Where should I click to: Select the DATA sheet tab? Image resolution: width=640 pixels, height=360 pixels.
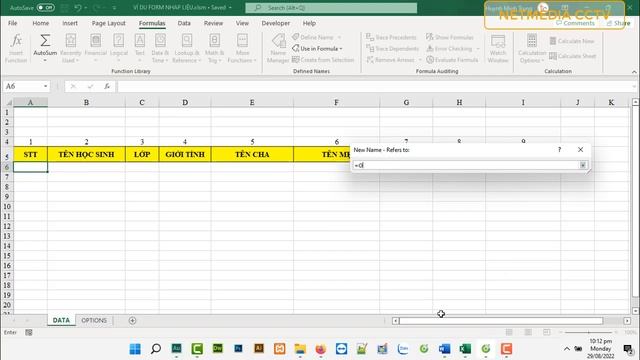pos(61,320)
